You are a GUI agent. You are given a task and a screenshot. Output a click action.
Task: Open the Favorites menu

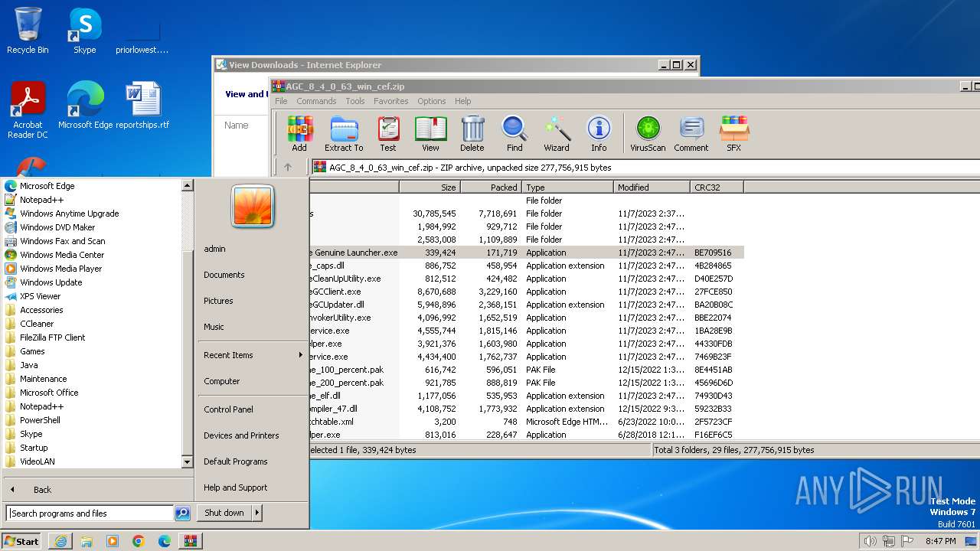pyautogui.click(x=390, y=101)
